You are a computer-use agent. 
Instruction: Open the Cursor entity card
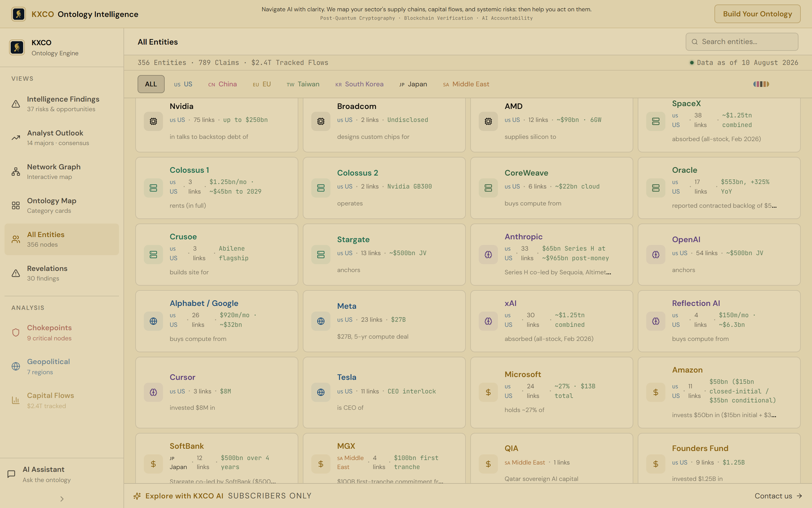[217, 392]
